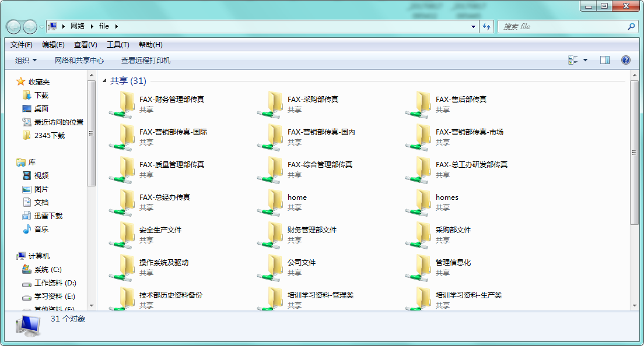Select 库 in navigation pane
The width and height of the screenshot is (644, 346).
tap(32, 163)
